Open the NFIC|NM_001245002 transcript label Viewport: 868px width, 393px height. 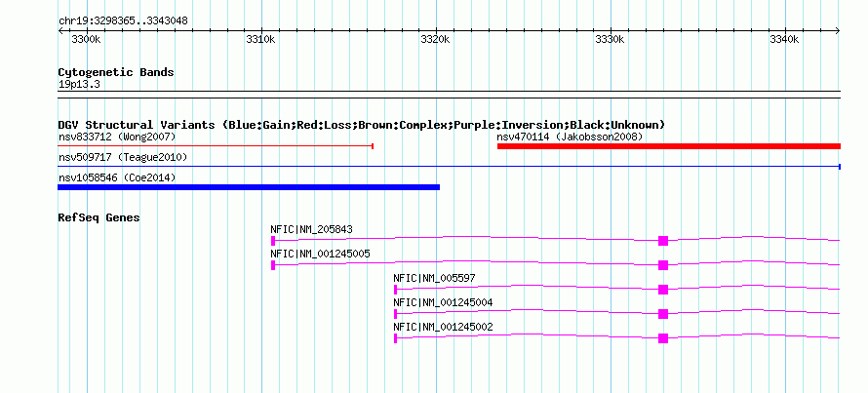[x=444, y=327]
